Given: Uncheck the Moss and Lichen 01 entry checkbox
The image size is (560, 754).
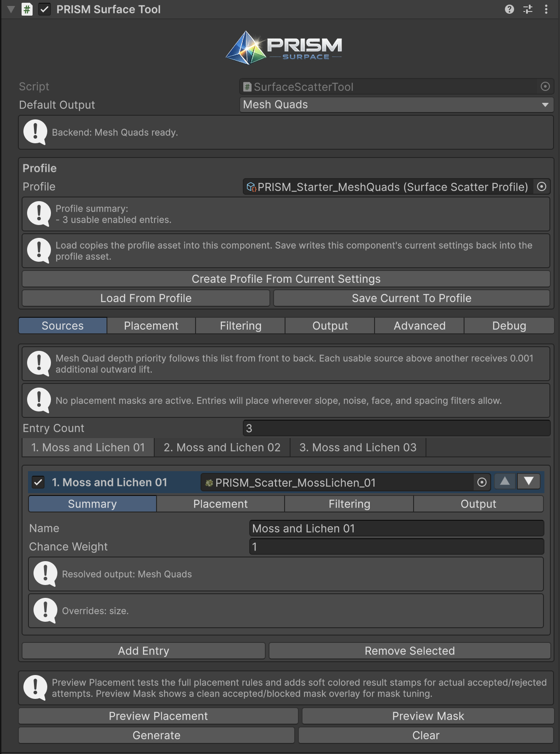Looking at the screenshot, I should [38, 482].
